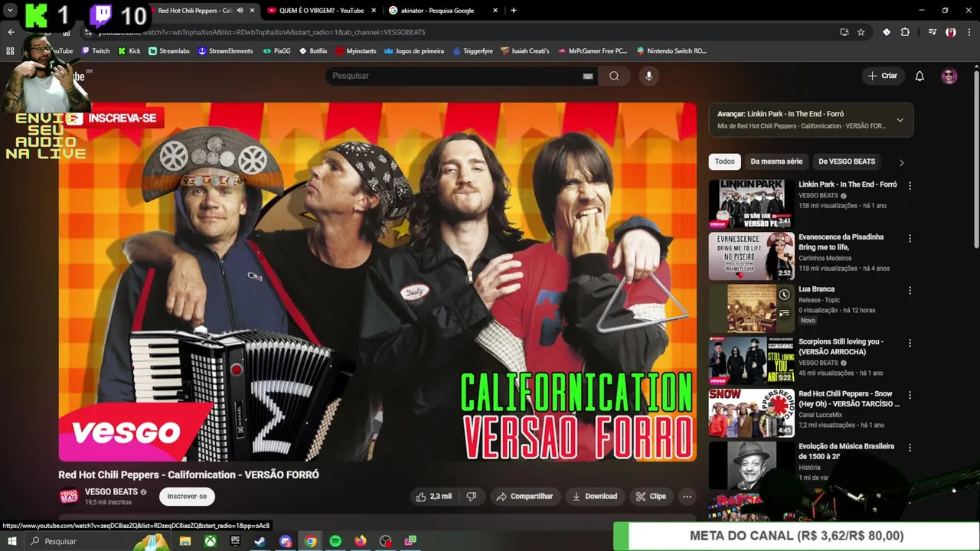Select the Todos filter chip
Viewport: 980px width, 551px height.
[x=724, y=161]
